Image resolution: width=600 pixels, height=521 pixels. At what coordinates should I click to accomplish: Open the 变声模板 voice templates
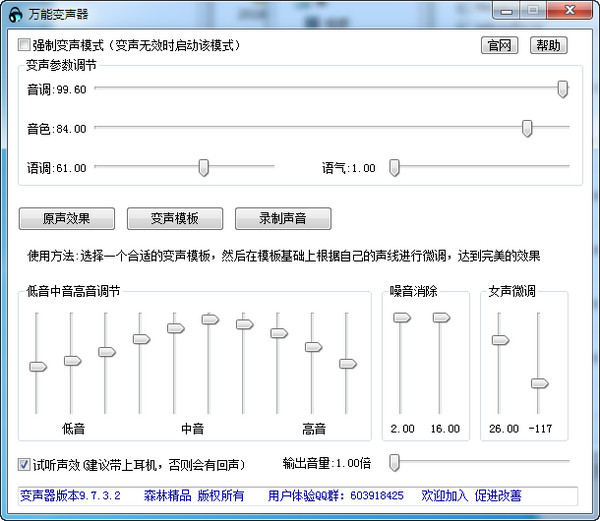(175, 218)
